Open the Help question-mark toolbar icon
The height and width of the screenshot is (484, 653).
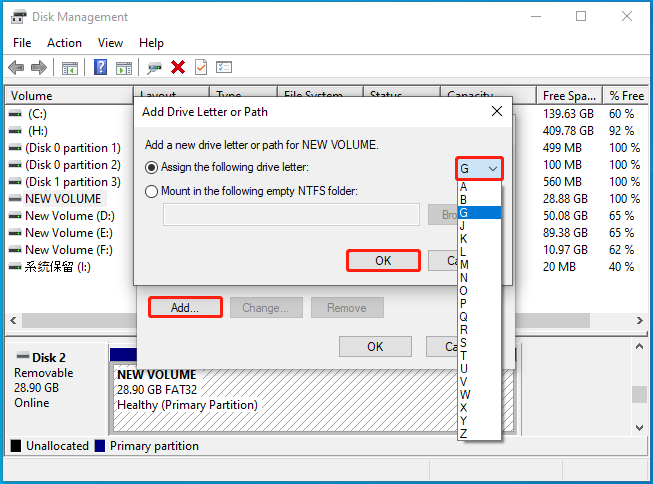pyautogui.click(x=100, y=67)
